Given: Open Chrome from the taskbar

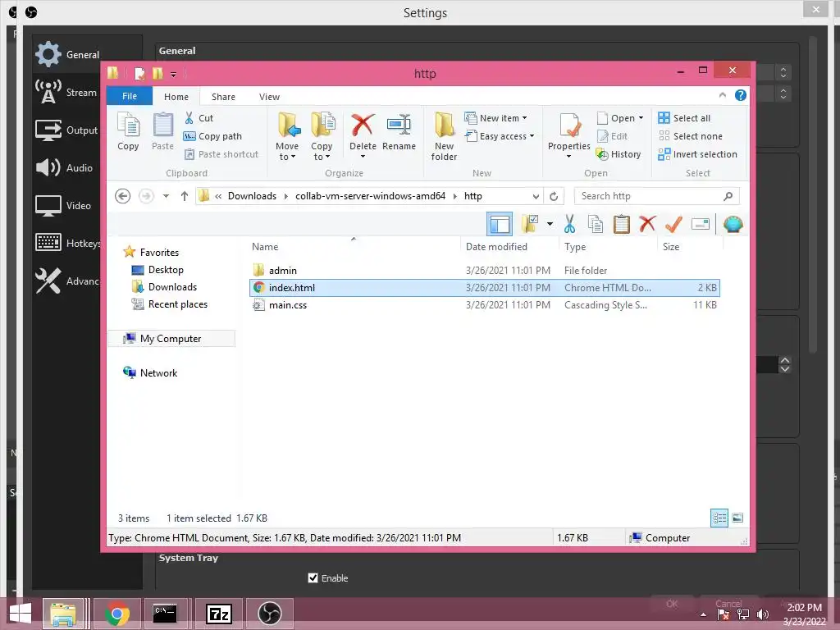Looking at the screenshot, I should (x=116, y=614).
